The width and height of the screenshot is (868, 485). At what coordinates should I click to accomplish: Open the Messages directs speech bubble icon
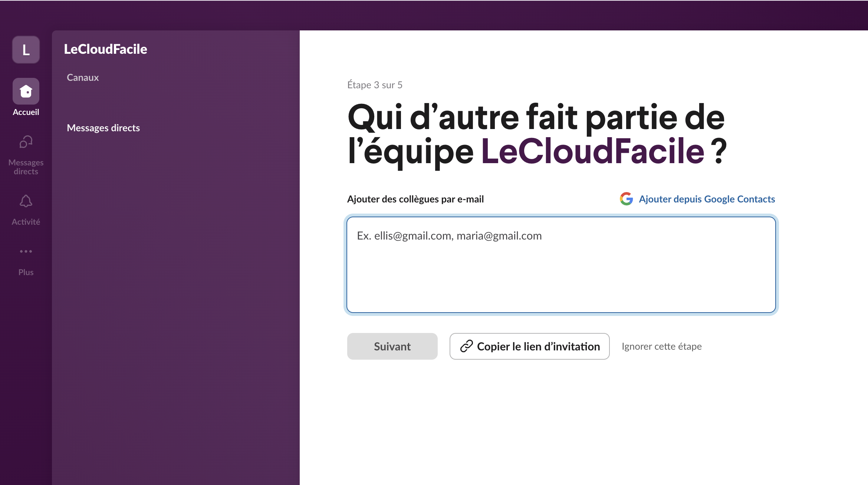coord(26,142)
